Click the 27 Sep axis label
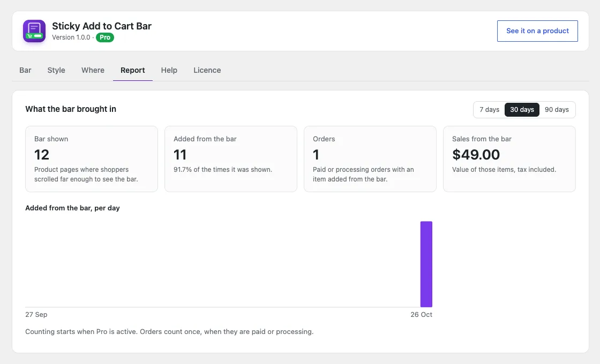Image resolution: width=600 pixels, height=364 pixels. pyautogui.click(x=36, y=315)
